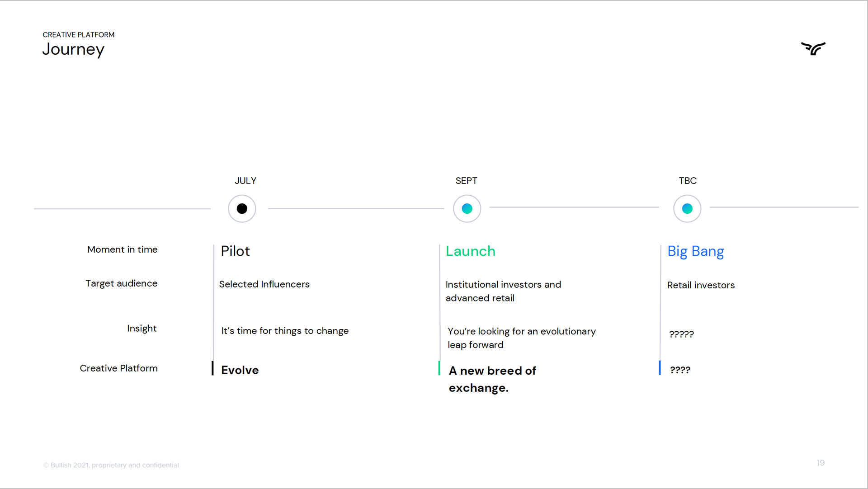Click the JULY month label
Image resolution: width=868 pixels, height=489 pixels.
point(245,181)
